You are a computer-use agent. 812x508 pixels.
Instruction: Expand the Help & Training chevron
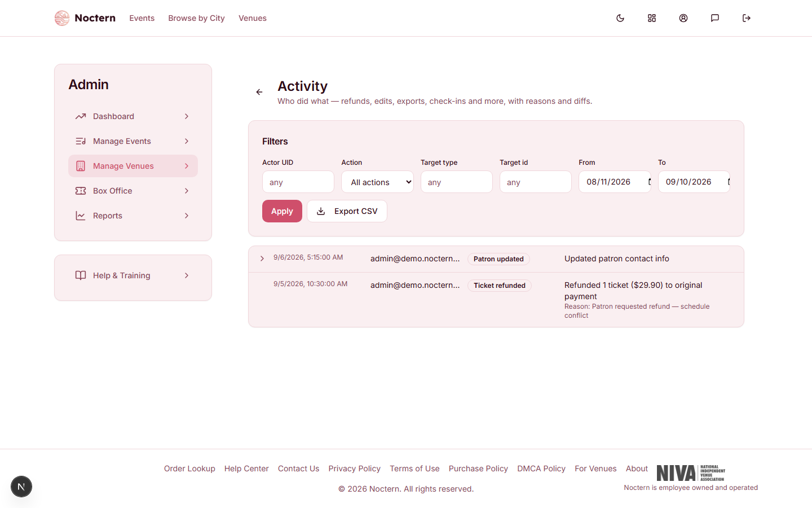click(187, 275)
